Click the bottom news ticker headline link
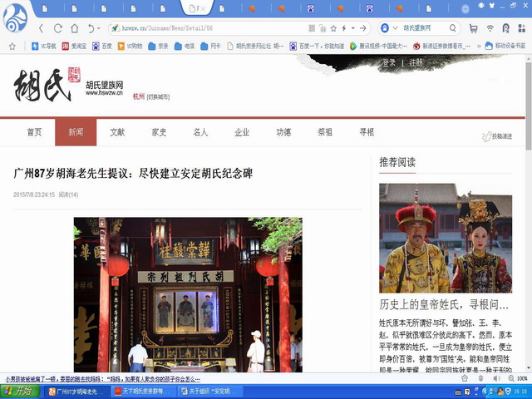This screenshot has height=399, width=532. 102,379
